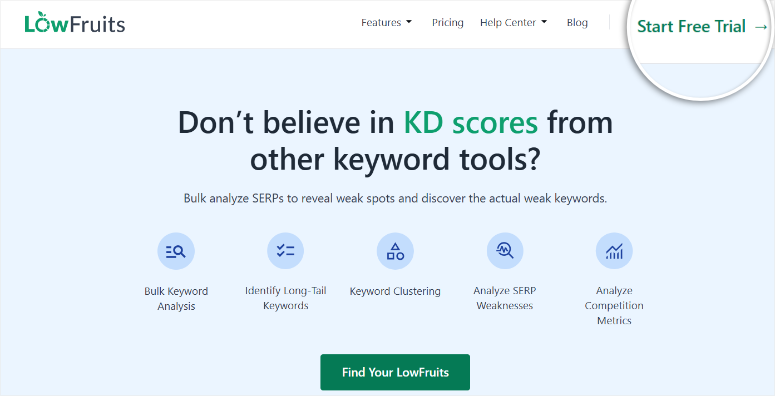Click the 'Bulk Keyword Analysis' label

pos(176,299)
